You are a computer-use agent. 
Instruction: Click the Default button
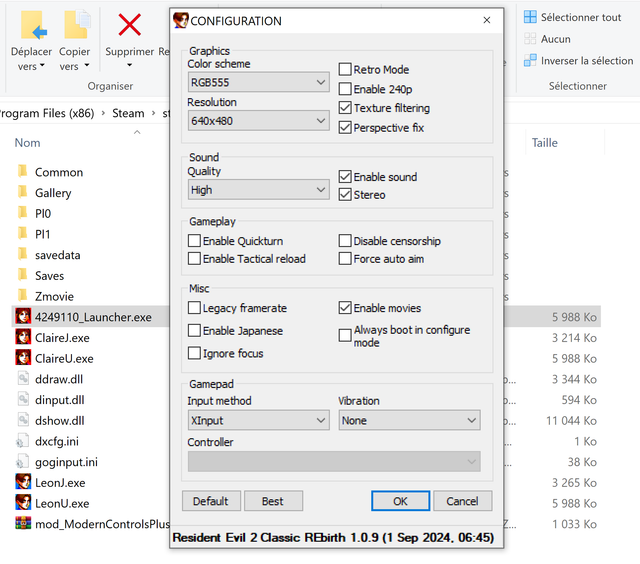(x=211, y=501)
